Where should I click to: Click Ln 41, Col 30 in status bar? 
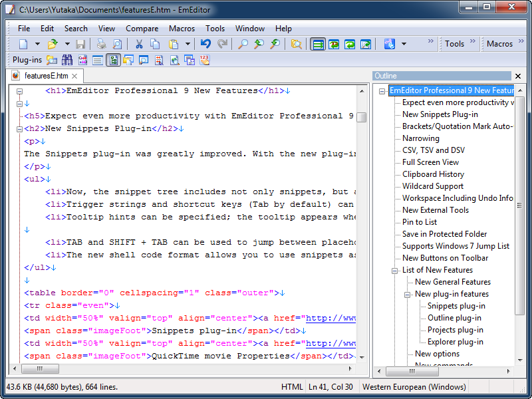(331, 387)
